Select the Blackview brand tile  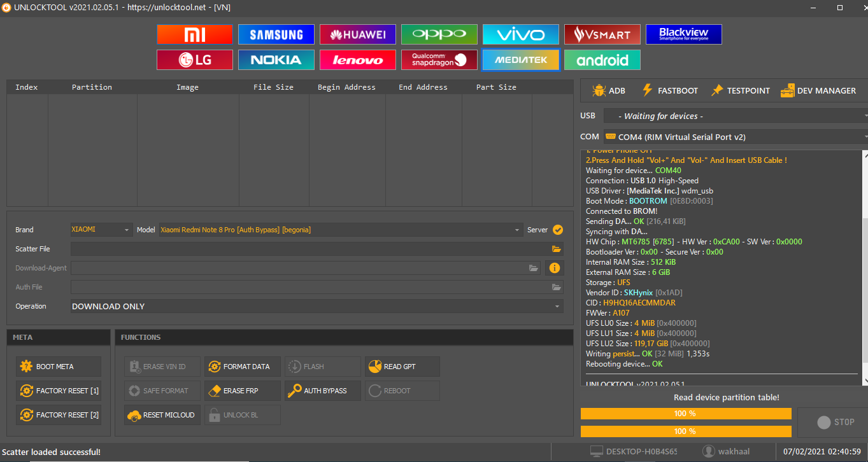684,34
